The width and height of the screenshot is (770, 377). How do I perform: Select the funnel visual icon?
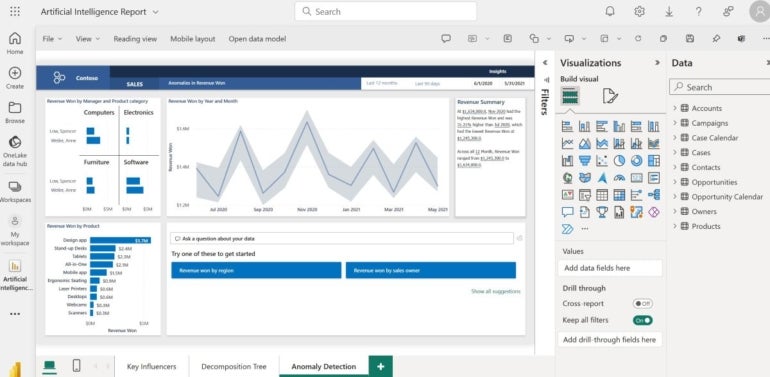[x=585, y=161]
